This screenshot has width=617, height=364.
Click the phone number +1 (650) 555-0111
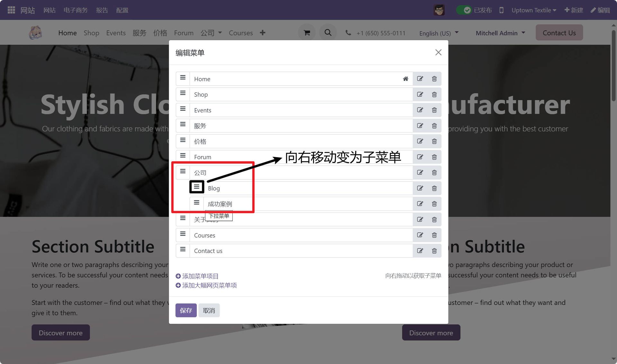click(x=381, y=33)
